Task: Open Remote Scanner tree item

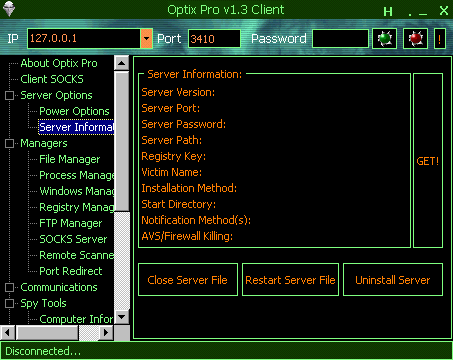Action: click(77, 255)
